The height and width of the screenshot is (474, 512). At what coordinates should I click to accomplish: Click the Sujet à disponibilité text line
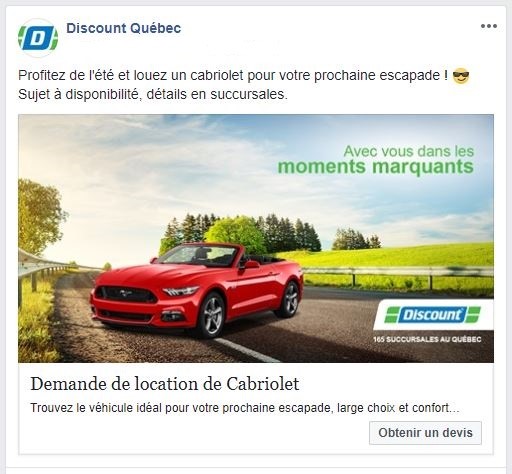[x=153, y=94]
